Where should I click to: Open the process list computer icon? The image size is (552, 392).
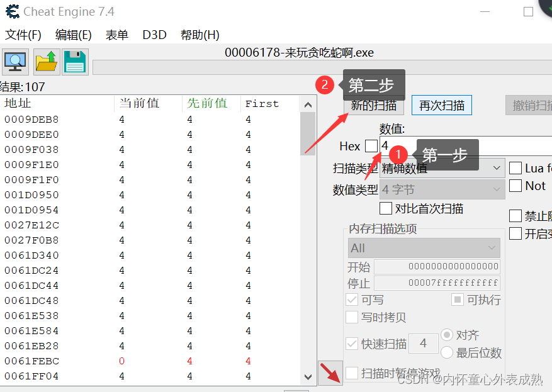[15, 62]
